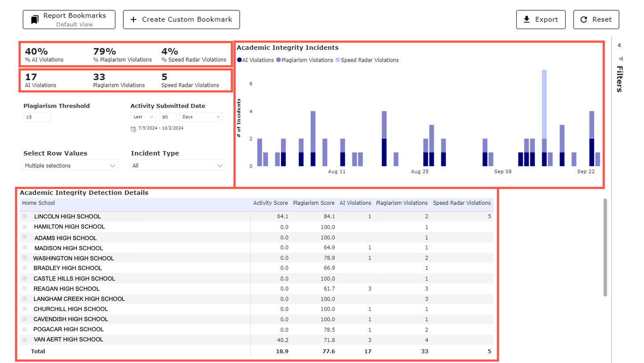Expand the HAMILTON HIGH SCHOOL row
The image size is (644, 363).
coord(25,227)
